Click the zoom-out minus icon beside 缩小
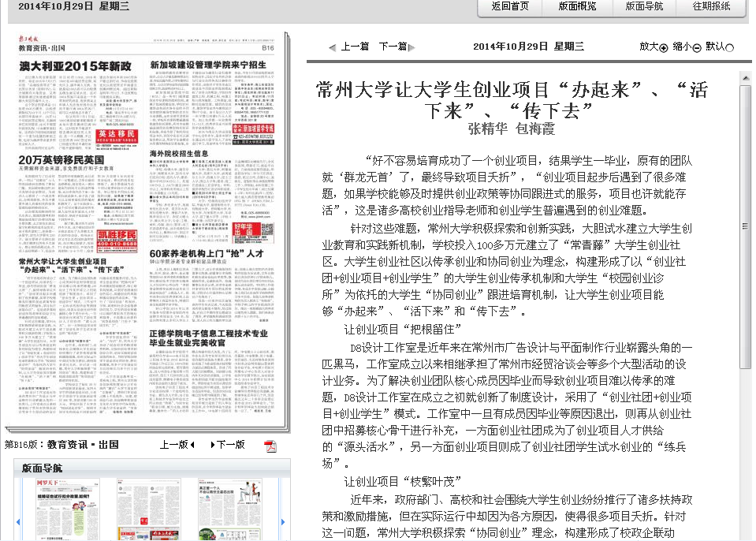The height and width of the screenshot is (541, 756). (697, 47)
